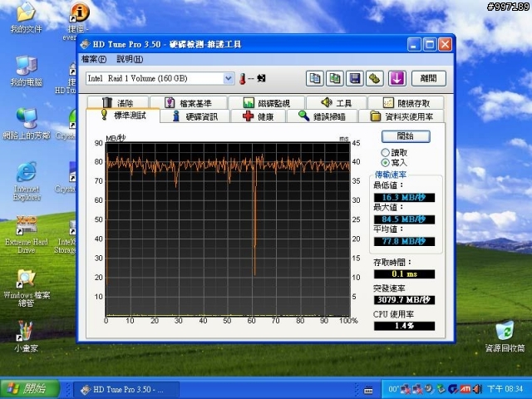Screen dimensions: 532x399
Task: Open the Intel Raid 1 Volume drive dropdown
Action: pos(229,79)
